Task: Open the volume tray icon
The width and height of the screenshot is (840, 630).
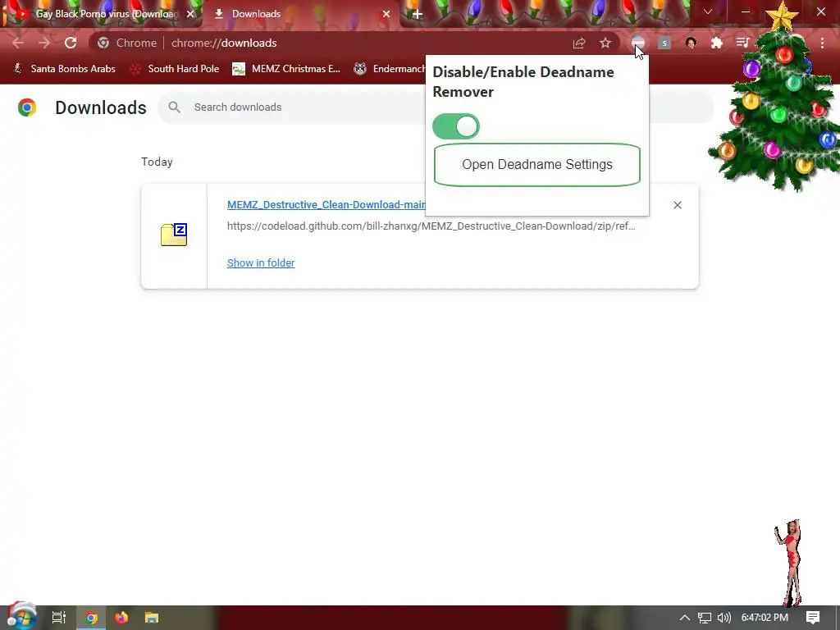Action: 724,618
